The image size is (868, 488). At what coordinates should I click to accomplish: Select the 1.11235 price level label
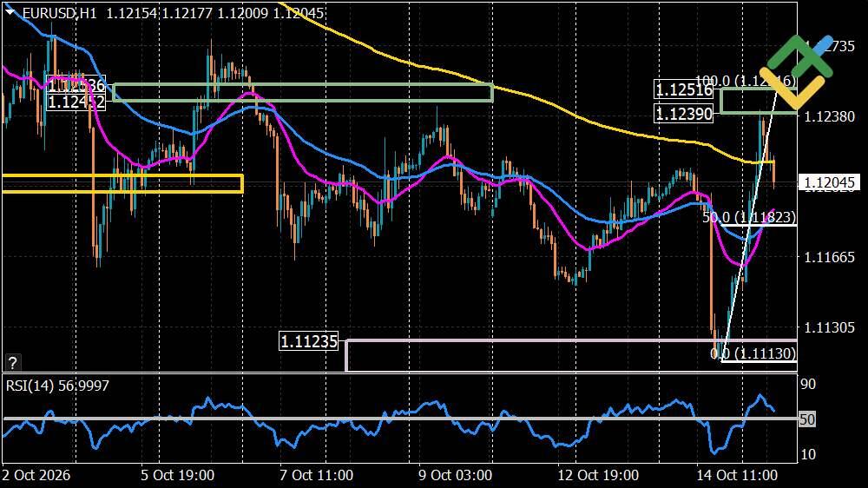click(309, 341)
